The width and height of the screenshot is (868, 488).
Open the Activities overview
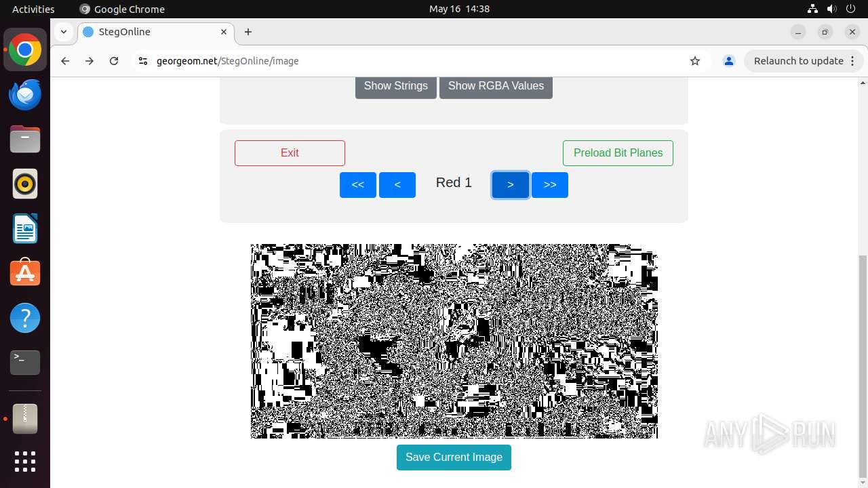(33, 9)
